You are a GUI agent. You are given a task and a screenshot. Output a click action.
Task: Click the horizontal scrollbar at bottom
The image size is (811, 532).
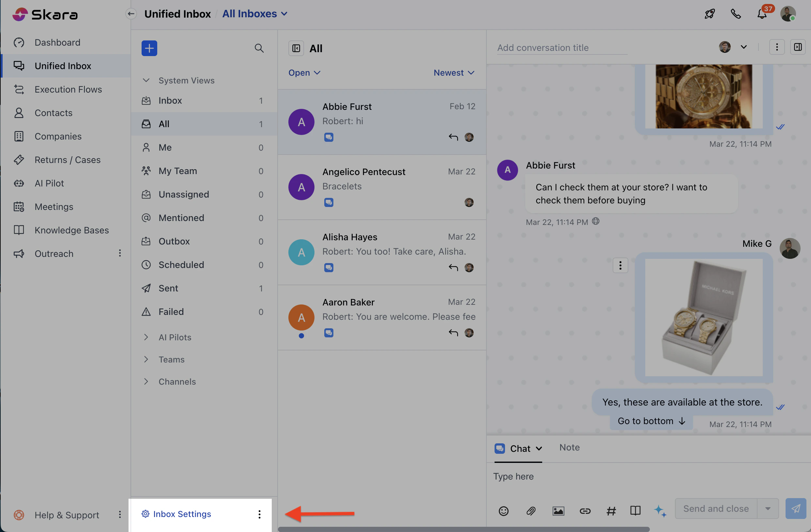coord(464,529)
